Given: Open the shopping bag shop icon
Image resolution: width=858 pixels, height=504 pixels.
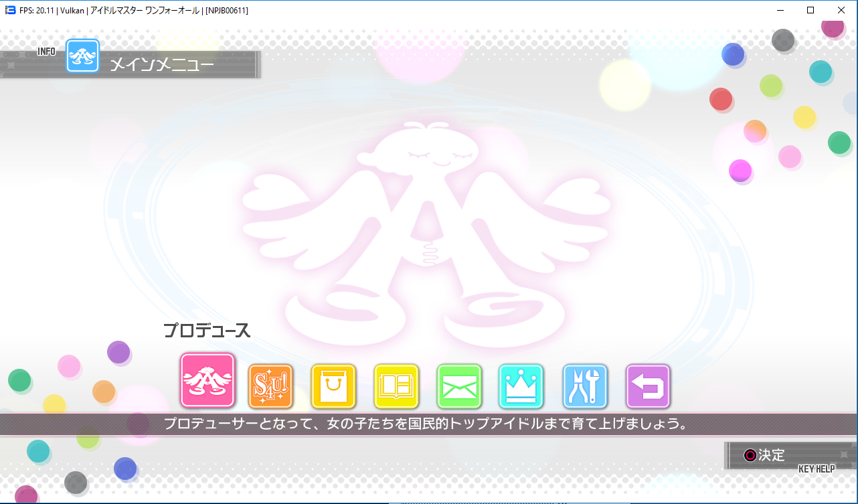Looking at the screenshot, I should click(333, 386).
